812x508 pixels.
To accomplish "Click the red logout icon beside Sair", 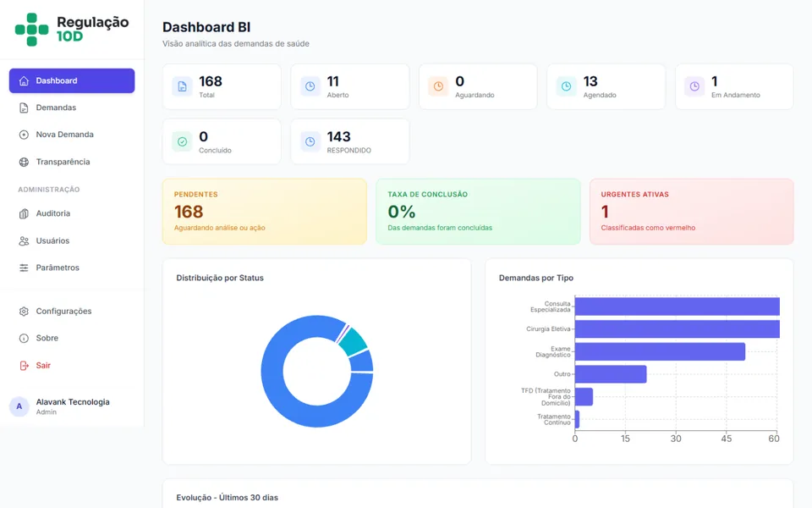I will click(x=24, y=366).
